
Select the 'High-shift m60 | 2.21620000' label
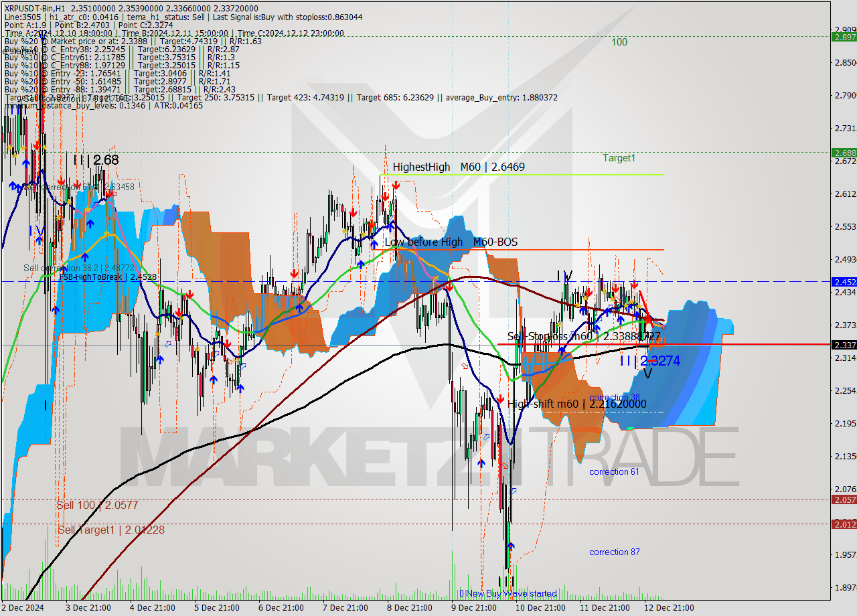[576, 404]
